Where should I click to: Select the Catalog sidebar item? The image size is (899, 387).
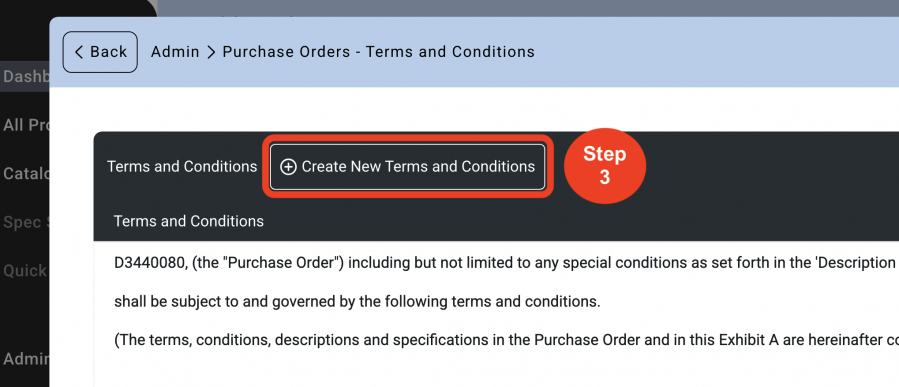click(25, 174)
